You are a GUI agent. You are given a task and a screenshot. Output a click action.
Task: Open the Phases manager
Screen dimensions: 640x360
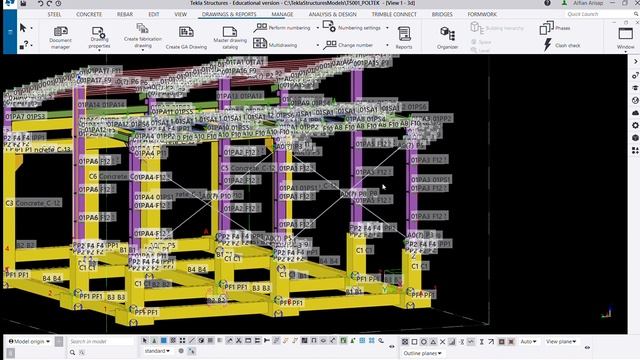tap(555, 28)
